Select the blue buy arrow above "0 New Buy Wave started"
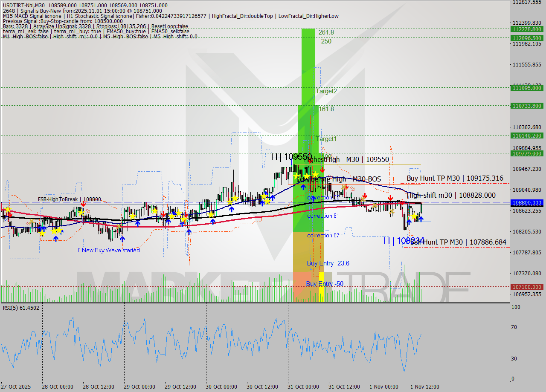 click(x=123, y=238)
